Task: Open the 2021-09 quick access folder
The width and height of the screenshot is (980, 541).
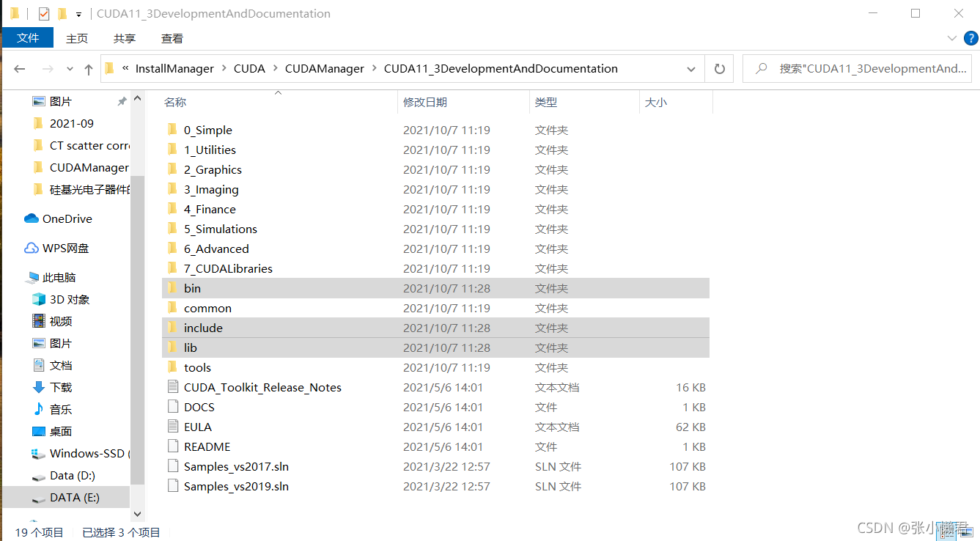Action: click(64, 123)
